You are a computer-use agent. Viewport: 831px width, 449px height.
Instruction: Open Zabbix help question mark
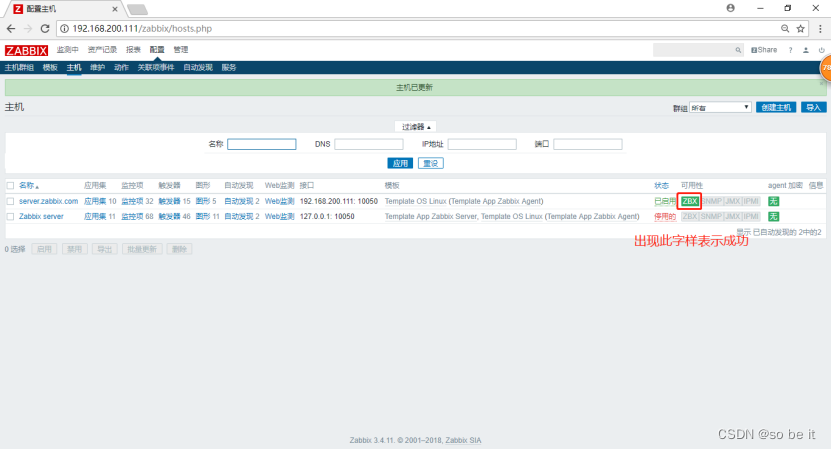point(790,50)
